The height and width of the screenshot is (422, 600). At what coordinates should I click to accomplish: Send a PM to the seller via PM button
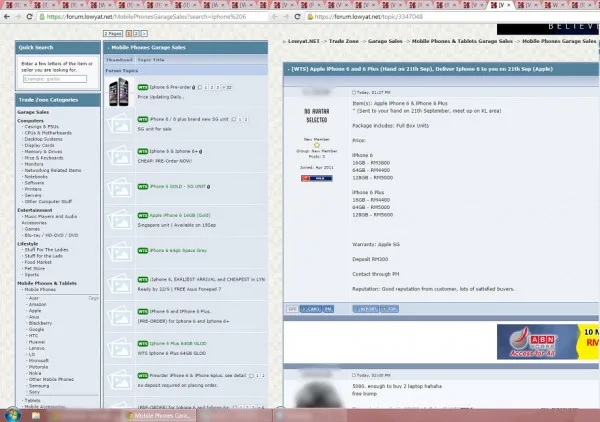pos(328,309)
